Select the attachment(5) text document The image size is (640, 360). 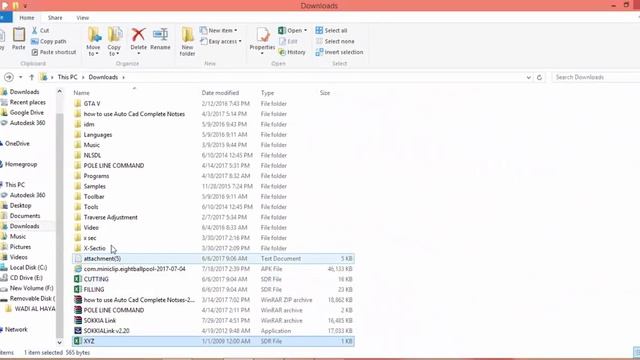pyautogui.click(x=213, y=259)
